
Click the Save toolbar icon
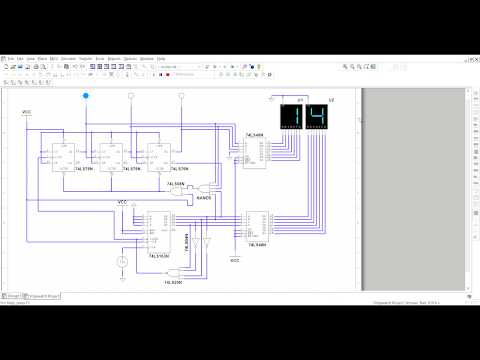click(20, 67)
